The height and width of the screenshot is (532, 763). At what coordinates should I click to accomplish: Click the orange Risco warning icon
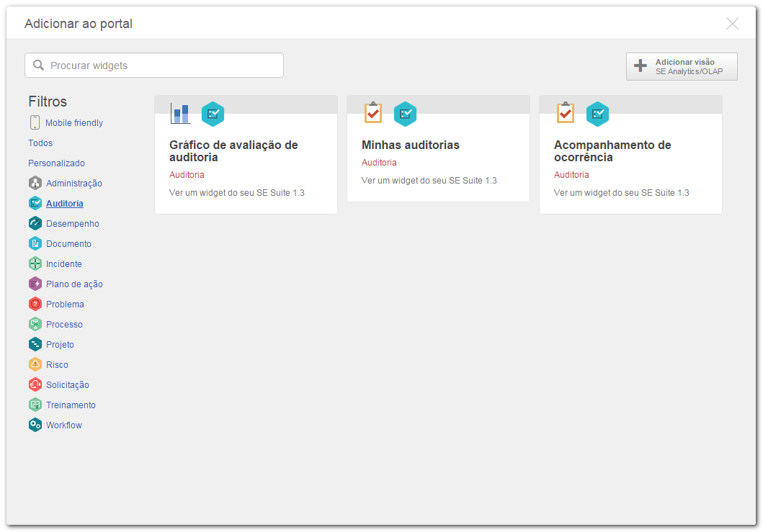(35, 364)
